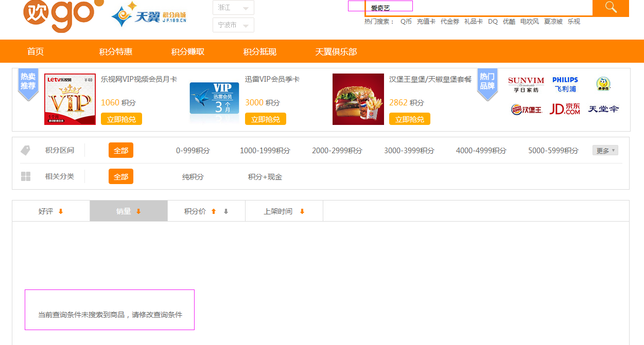This screenshot has width=644, height=345.
Task: Click the 热卖推荐 ribbon badge
Action: 28,84
